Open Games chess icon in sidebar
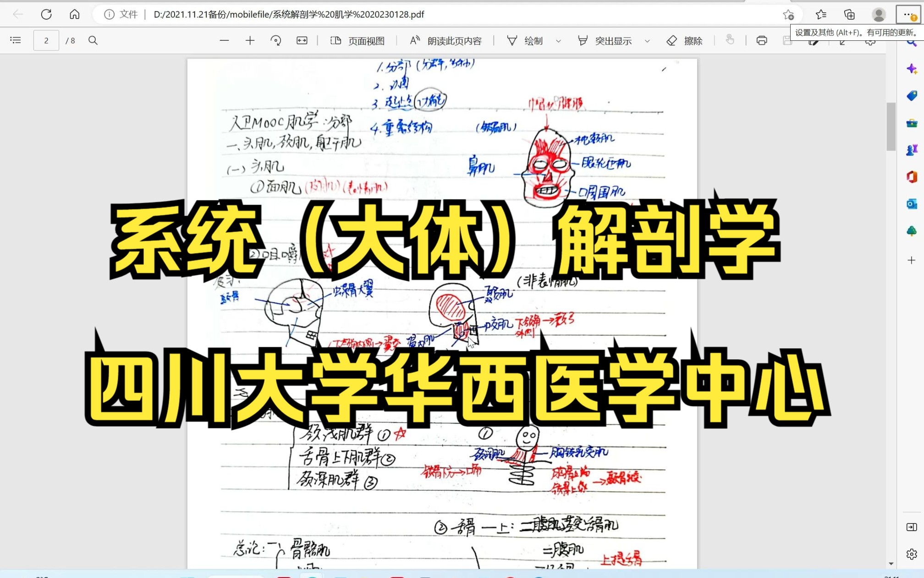The image size is (924, 578). pos(912,150)
